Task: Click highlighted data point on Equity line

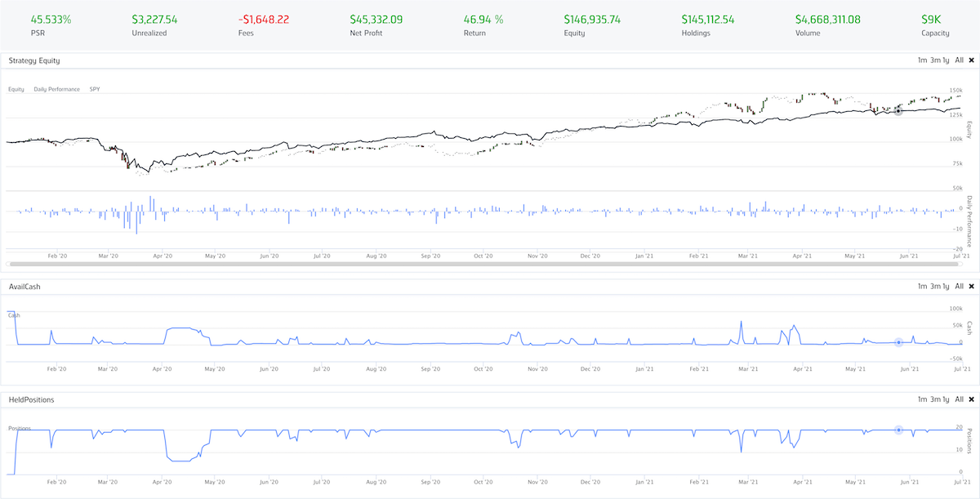Action: point(898,111)
